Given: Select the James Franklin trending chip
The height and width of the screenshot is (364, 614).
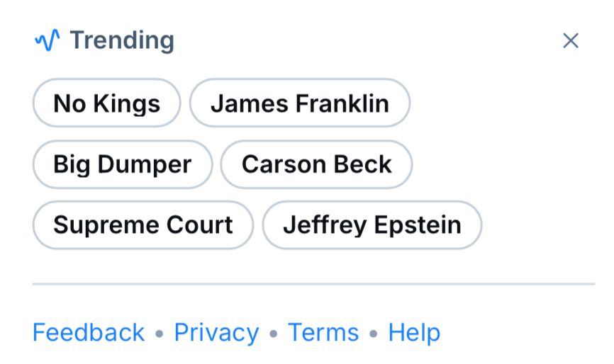Looking at the screenshot, I should coord(300,103).
